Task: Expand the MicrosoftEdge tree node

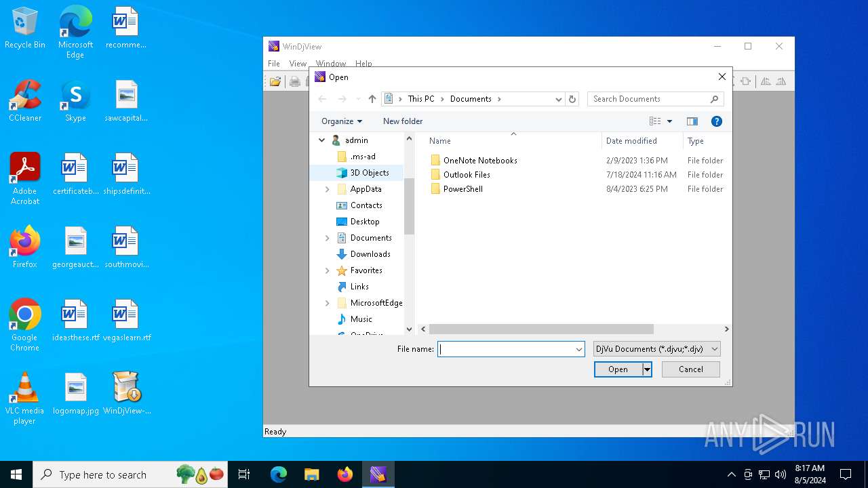Action: [x=328, y=303]
